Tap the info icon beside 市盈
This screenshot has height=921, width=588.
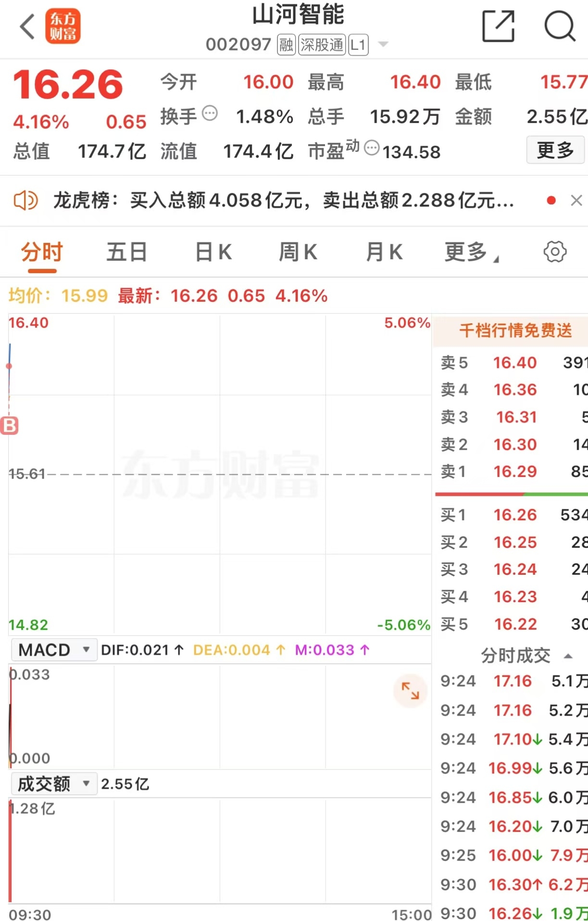(x=372, y=148)
